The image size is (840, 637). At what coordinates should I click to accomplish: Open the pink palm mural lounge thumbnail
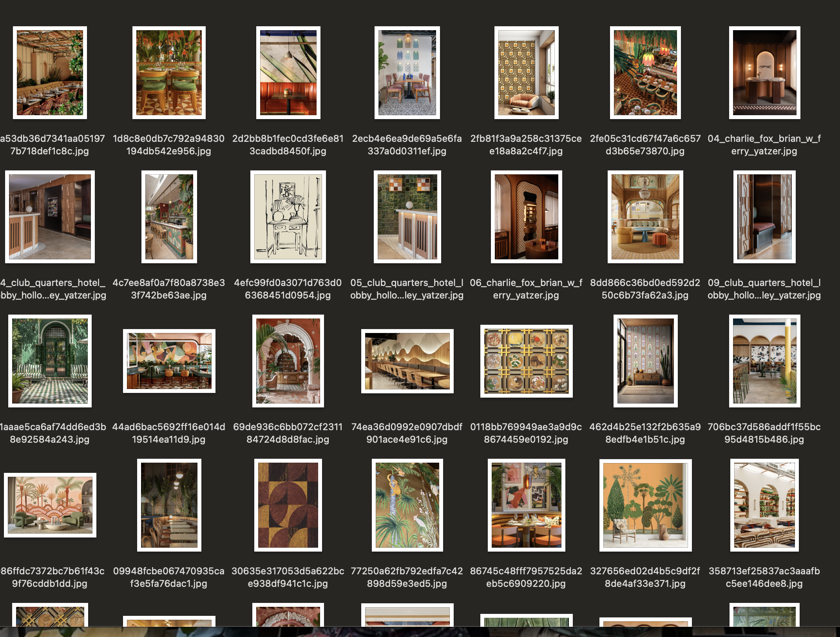click(50, 505)
